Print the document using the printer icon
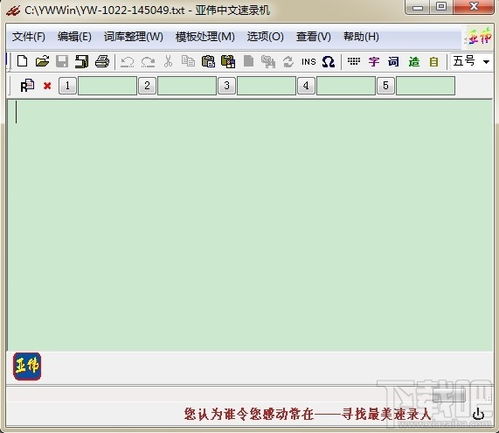The image size is (499, 433). (102, 62)
